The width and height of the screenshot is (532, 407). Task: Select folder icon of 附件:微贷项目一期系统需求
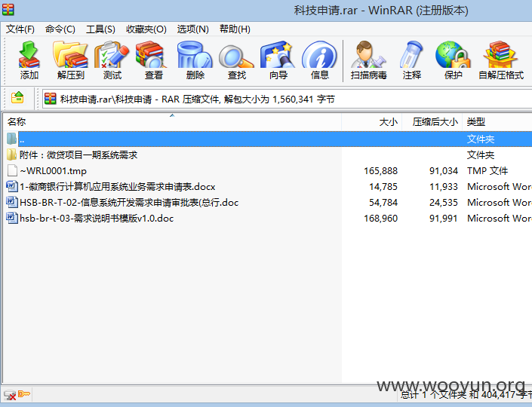tap(11, 155)
